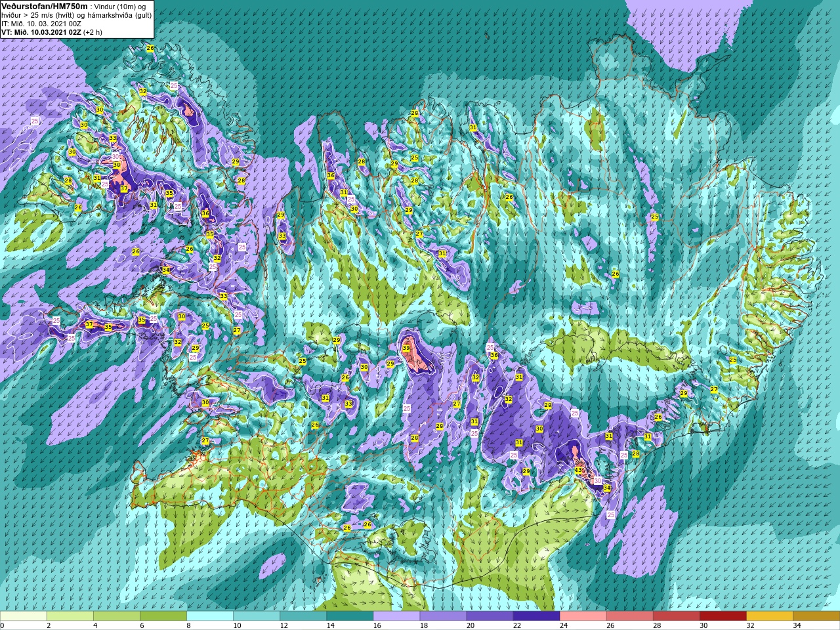Screen dimensions: 840x630
Task: Select the golden-brown legend swatch above 34 m/s
Action: tap(816, 616)
